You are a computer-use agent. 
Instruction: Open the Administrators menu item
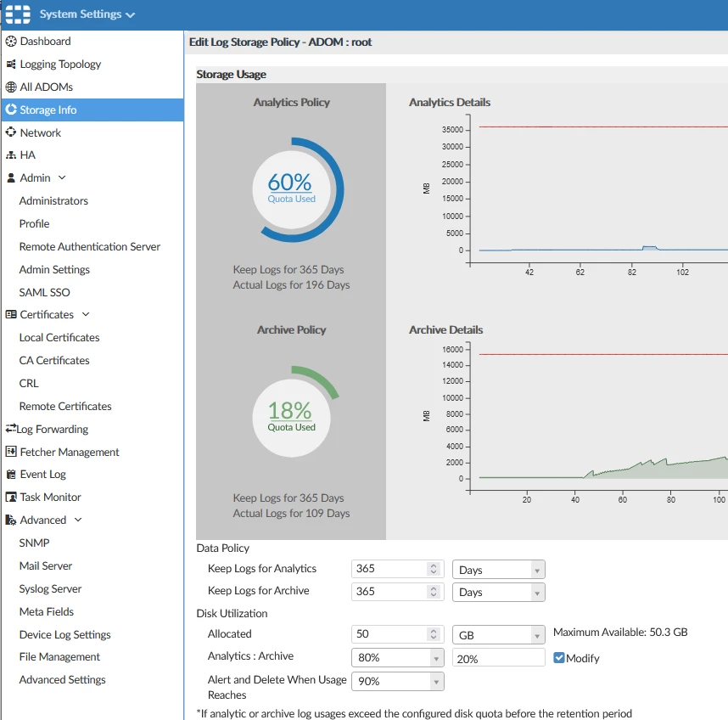pyautogui.click(x=53, y=200)
